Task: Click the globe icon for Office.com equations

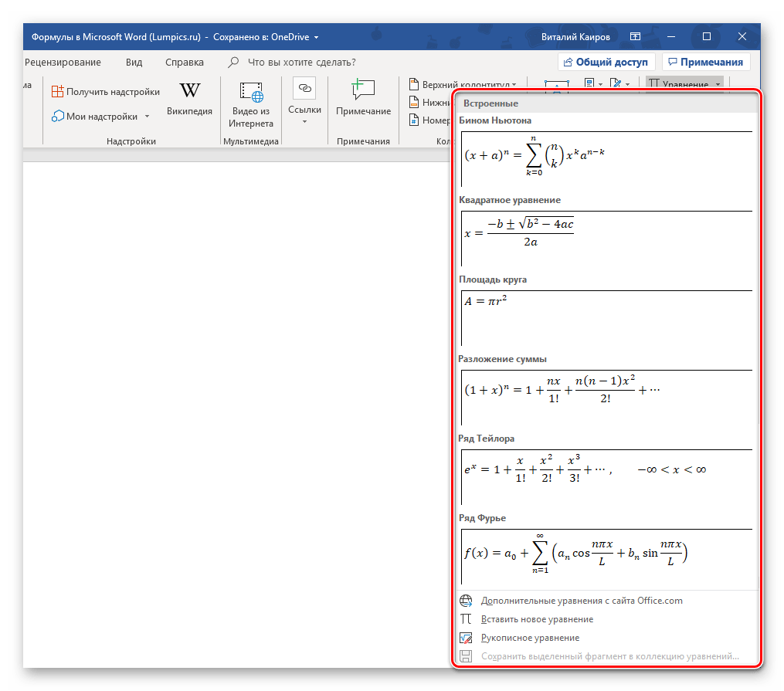Action: [x=466, y=601]
